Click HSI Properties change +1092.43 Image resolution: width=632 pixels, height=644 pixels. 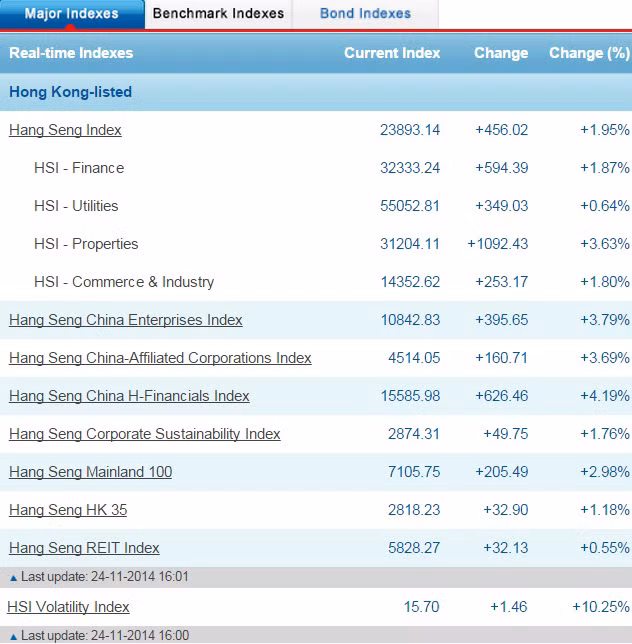(498, 244)
